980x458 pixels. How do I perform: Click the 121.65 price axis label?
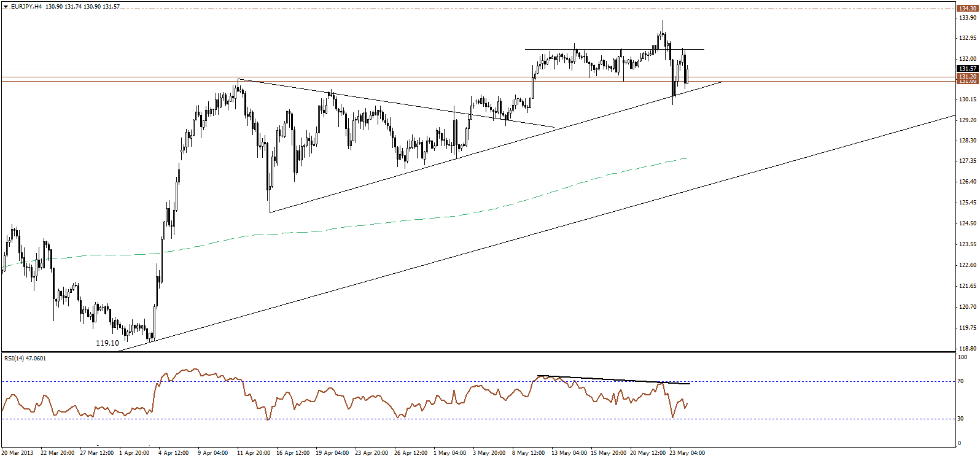tap(967, 286)
